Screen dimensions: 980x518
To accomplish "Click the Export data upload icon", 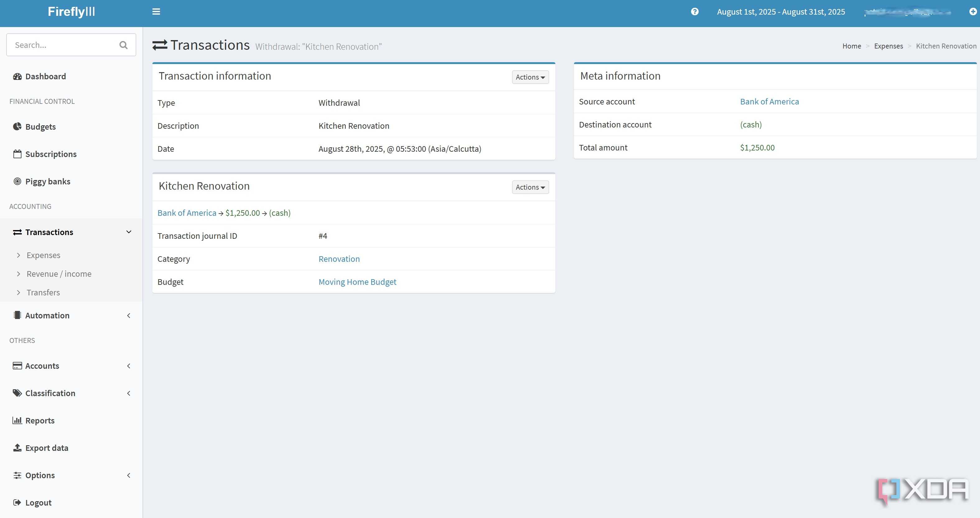I will point(17,448).
